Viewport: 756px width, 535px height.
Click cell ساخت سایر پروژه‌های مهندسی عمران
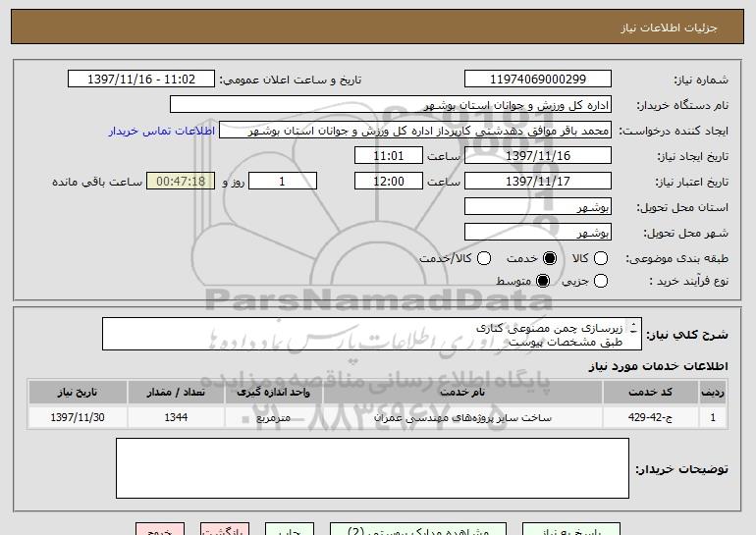462,417
